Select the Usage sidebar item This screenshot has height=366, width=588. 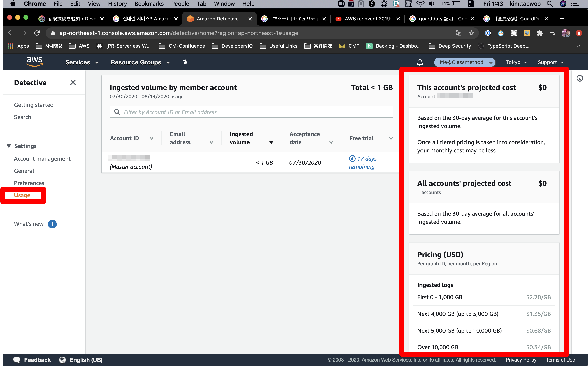[x=22, y=195]
